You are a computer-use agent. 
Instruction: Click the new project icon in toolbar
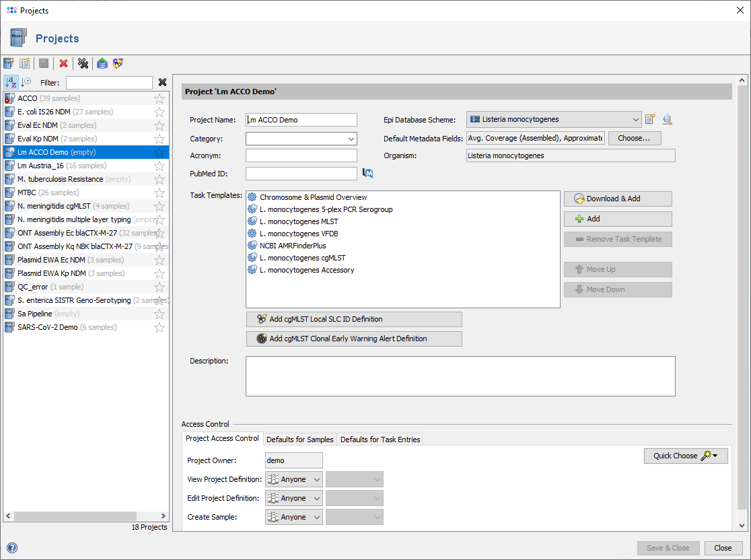pos(9,63)
